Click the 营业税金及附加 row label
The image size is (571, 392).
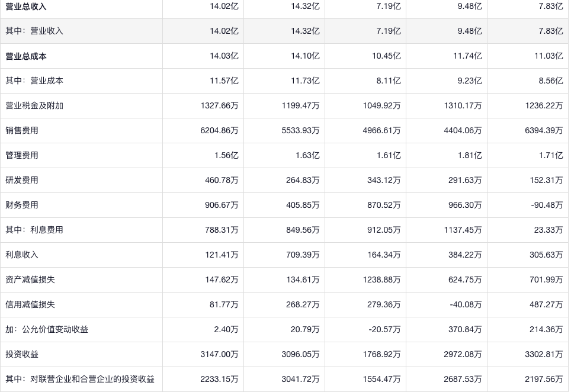click(x=34, y=105)
